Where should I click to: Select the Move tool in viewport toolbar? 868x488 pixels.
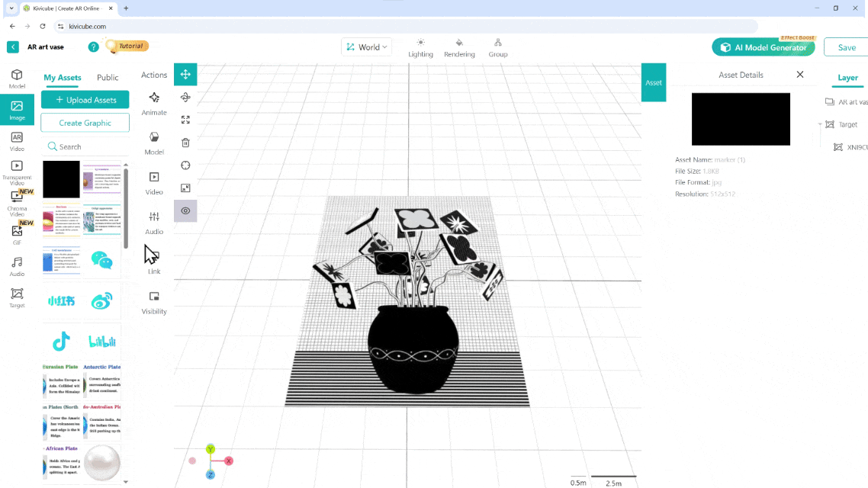pos(185,75)
